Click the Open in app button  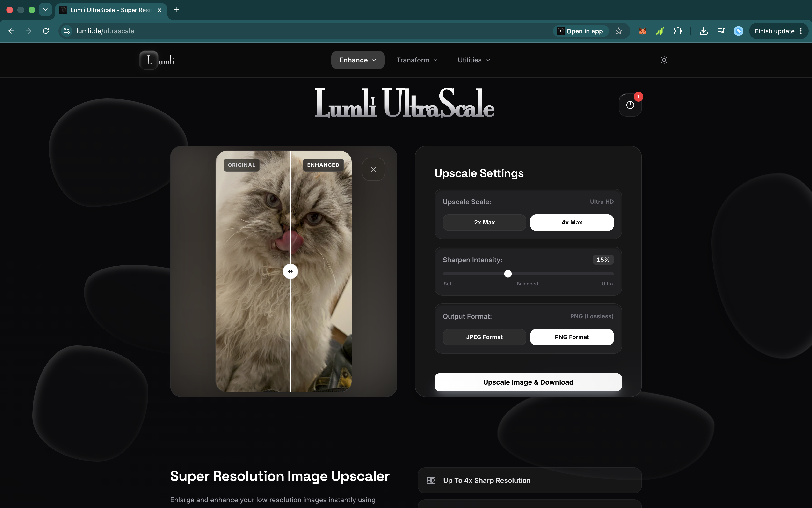[x=580, y=31]
